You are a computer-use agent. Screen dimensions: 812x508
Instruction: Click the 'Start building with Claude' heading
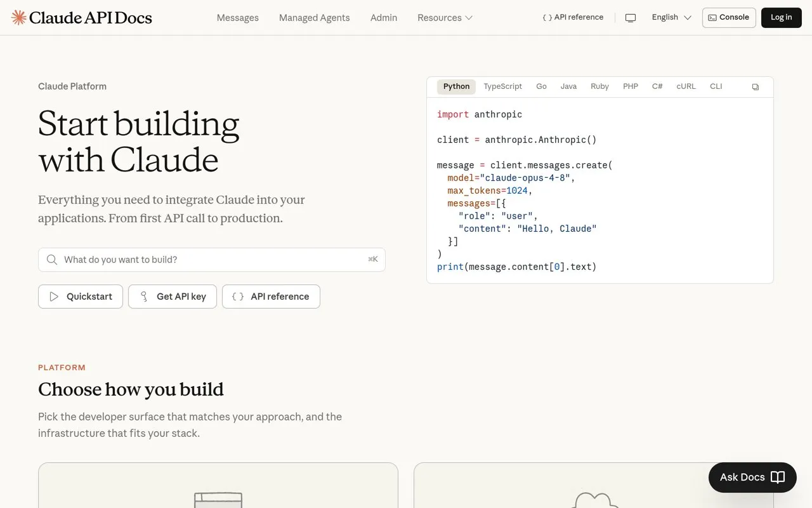(138, 142)
